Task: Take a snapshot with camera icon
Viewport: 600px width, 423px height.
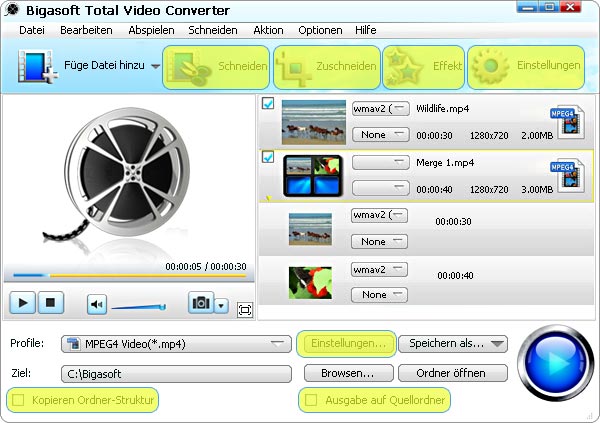Action: pyautogui.click(x=201, y=303)
